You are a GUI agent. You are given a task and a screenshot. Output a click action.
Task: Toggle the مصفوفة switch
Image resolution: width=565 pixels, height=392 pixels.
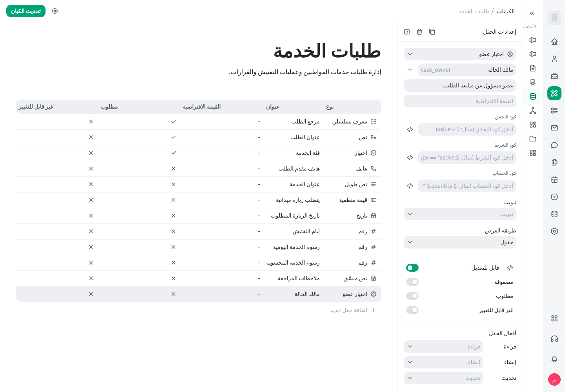click(412, 282)
